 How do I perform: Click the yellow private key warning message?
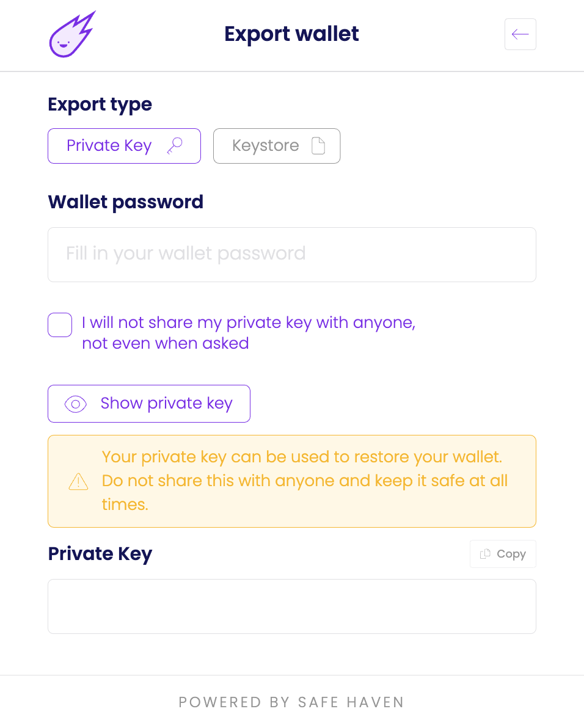(x=304, y=481)
